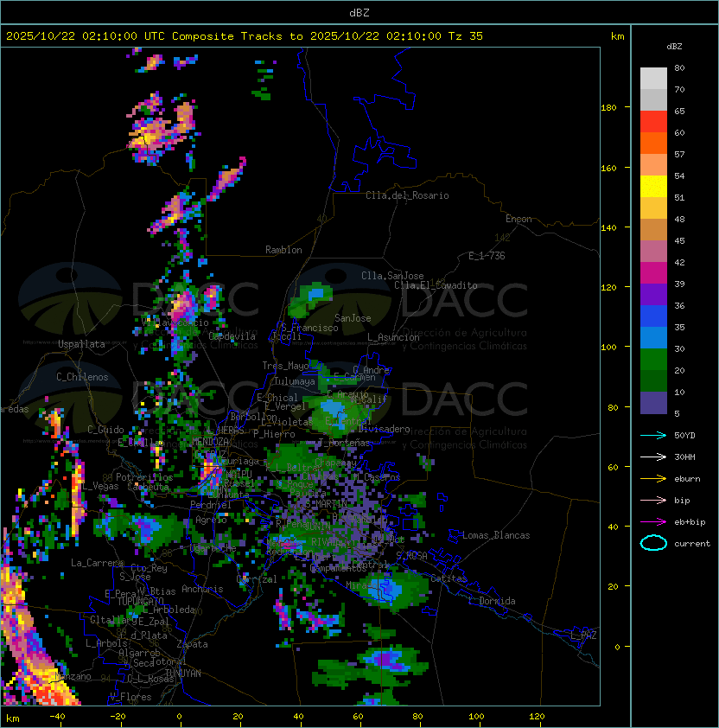Click the 'Tz 35' header text
Viewport: 719px width, 728px height.
[x=466, y=36]
